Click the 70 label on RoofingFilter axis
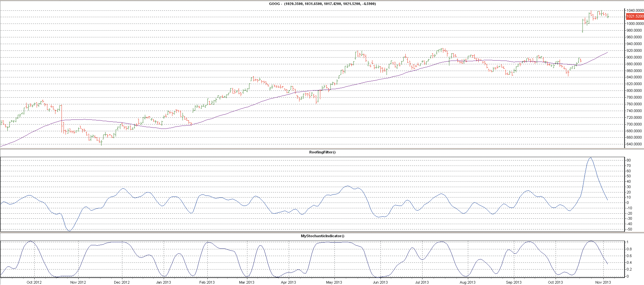Screen dimensions: 644x285 pos(629,166)
